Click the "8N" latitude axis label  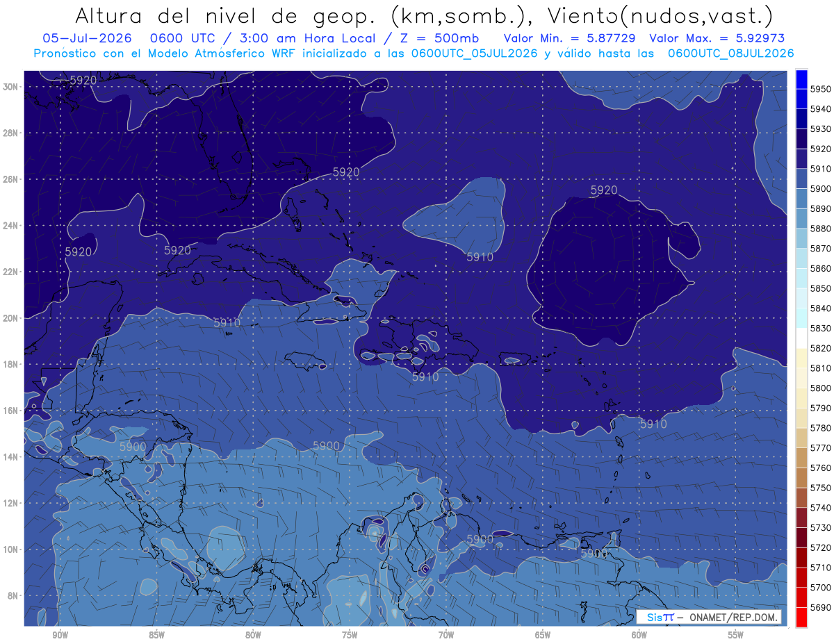click(x=13, y=595)
